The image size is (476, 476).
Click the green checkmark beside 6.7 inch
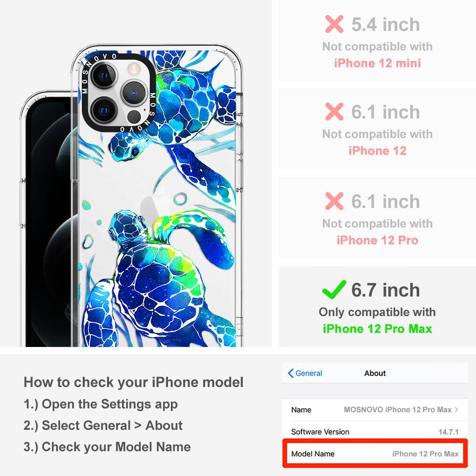pyautogui.click(x=334, y=289)
